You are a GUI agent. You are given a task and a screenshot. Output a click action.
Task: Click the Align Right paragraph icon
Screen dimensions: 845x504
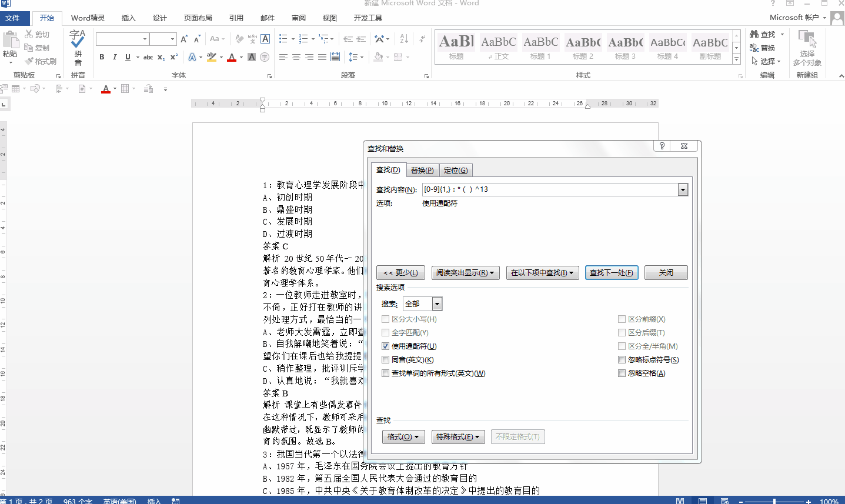point(309,57)
